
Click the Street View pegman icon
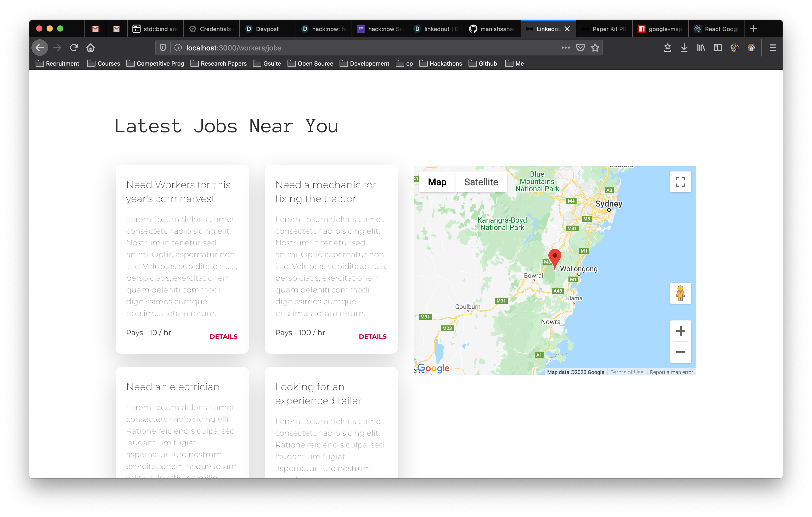(x=680, y=293)
